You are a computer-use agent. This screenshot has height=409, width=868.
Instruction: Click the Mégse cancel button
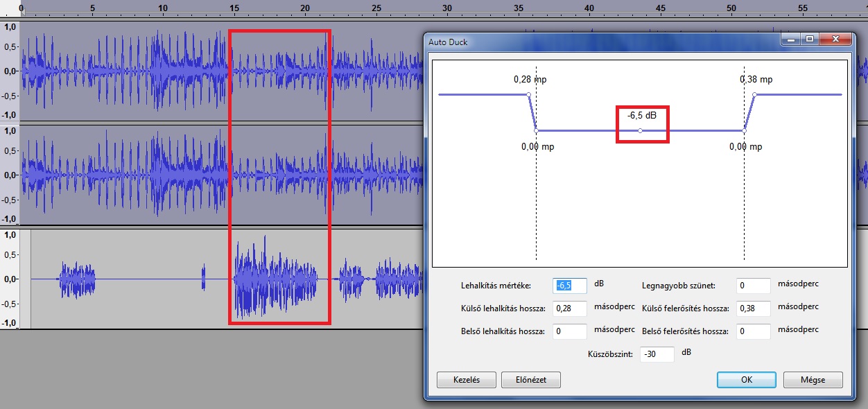pyautogui.click(x=813, y=380)
